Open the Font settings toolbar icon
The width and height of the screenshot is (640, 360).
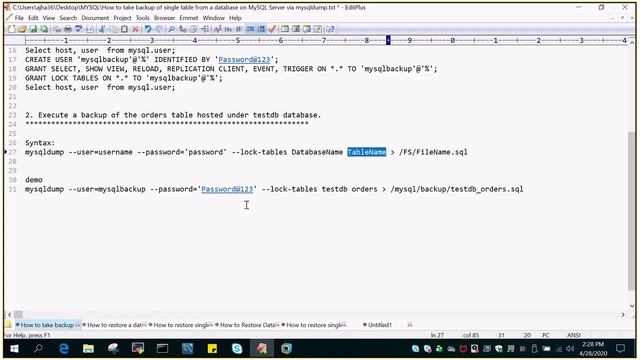pos(217,29)
